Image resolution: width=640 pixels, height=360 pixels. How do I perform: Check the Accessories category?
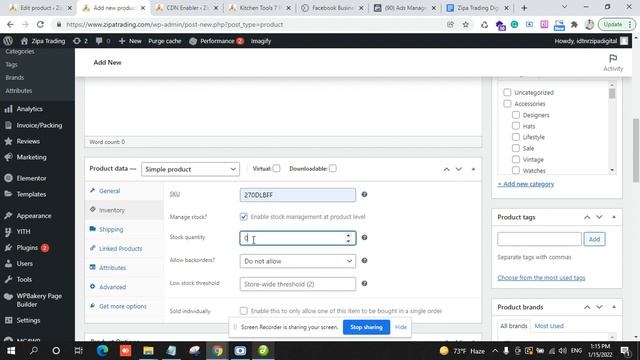click(x=507, y=104)
